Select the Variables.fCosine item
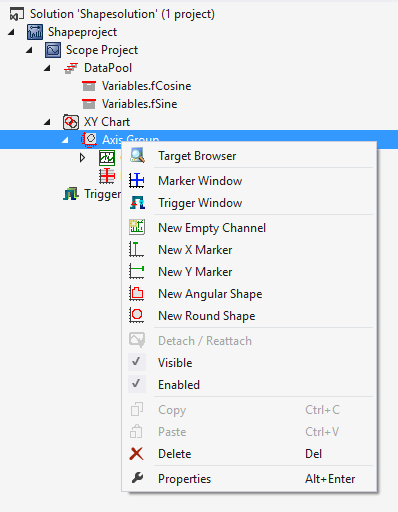This screenshot has width=398, height=512. click(x=147, y=86)
